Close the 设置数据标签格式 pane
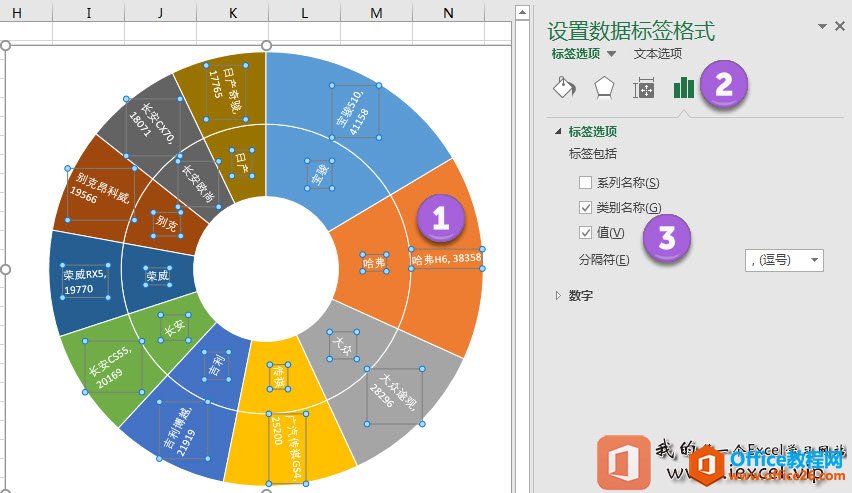Screen dimensions: 852x493 (x=840, y=26)
